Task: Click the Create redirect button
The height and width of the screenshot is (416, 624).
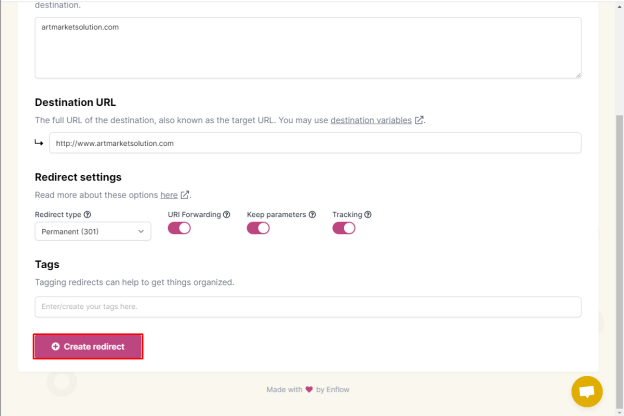Action: click(x=88, y=346)
